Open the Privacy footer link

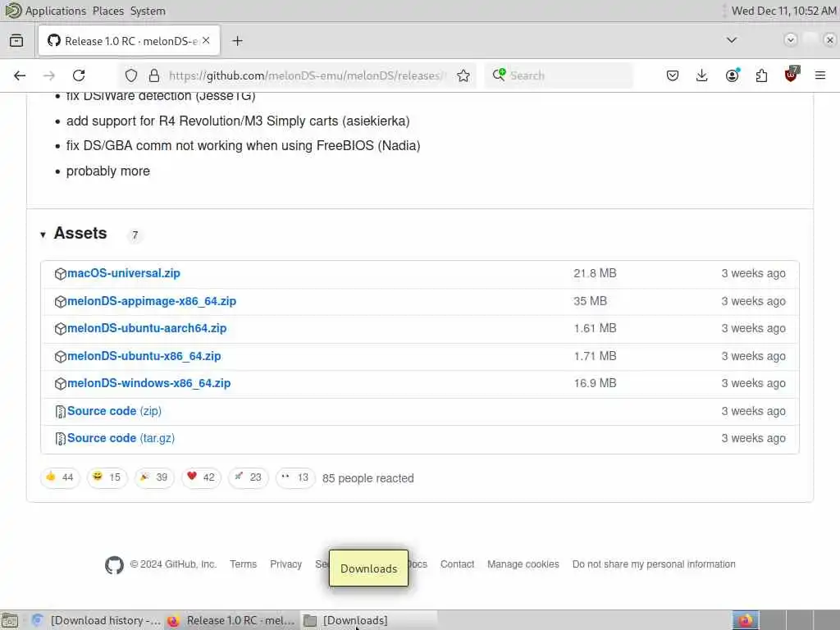tap(285, 564)
